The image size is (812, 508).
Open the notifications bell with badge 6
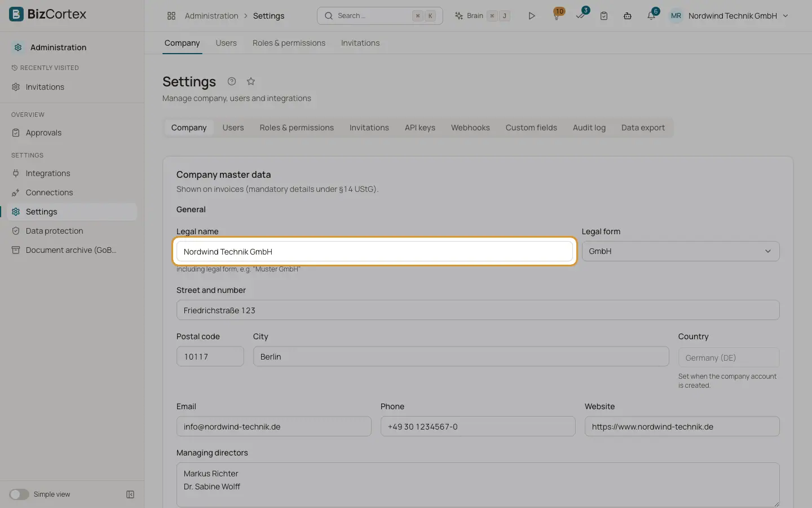coord(652,15)
